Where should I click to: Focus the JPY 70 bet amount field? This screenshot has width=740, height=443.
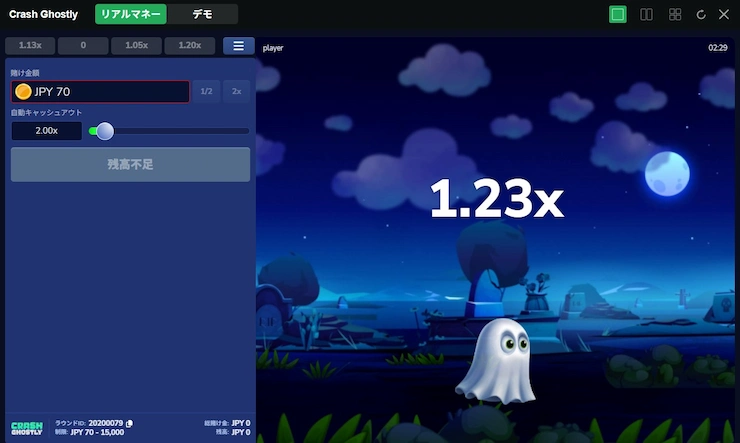pos(108,92)
